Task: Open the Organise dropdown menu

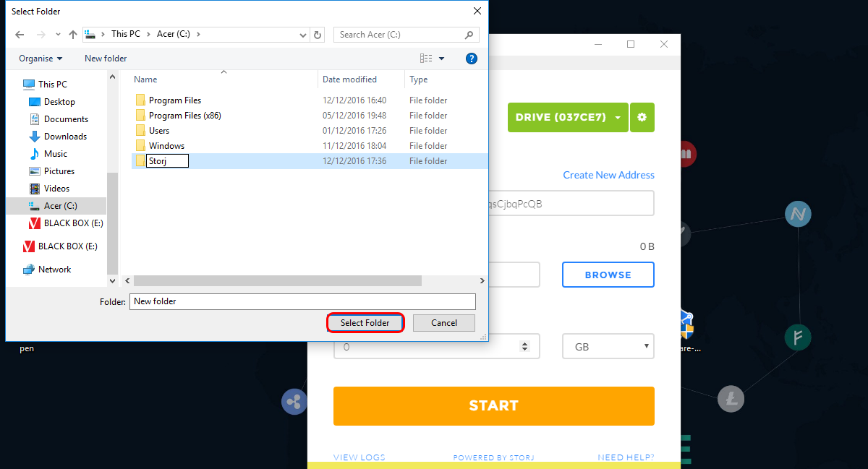Action: pos(41,59)
